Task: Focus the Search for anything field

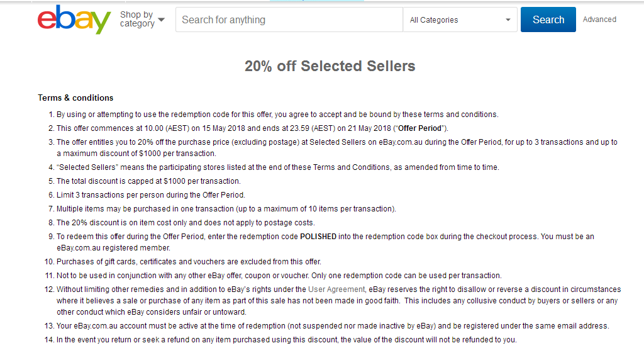Action: click(x=289, y=20)
